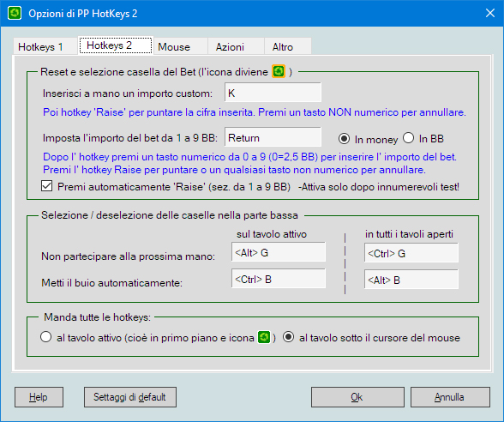The image size is (504, 422).
Task: Click the orange bet-reset icon in group header
Action: (279, 71)
